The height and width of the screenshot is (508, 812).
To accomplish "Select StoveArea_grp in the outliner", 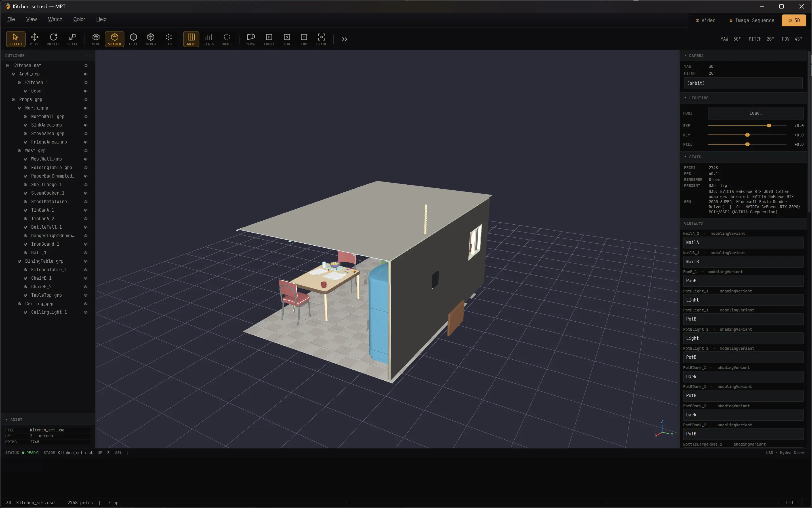I will (x=47, y=133).
